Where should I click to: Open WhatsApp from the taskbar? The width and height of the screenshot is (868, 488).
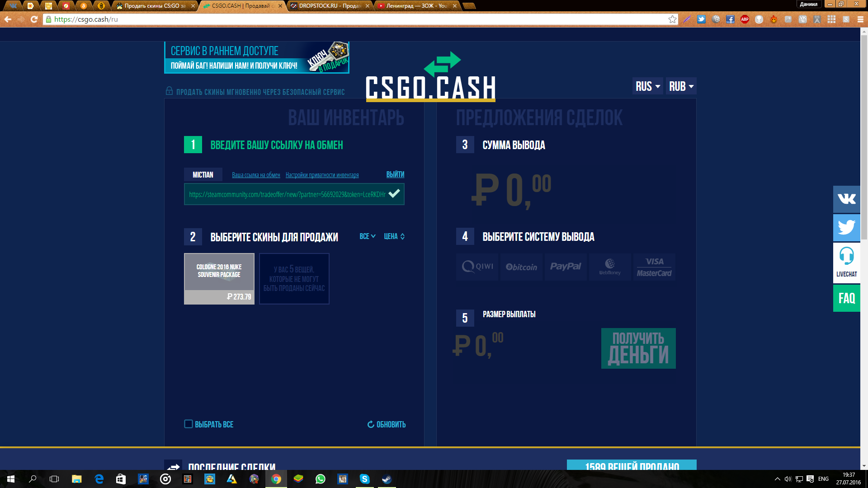point(320,479)
